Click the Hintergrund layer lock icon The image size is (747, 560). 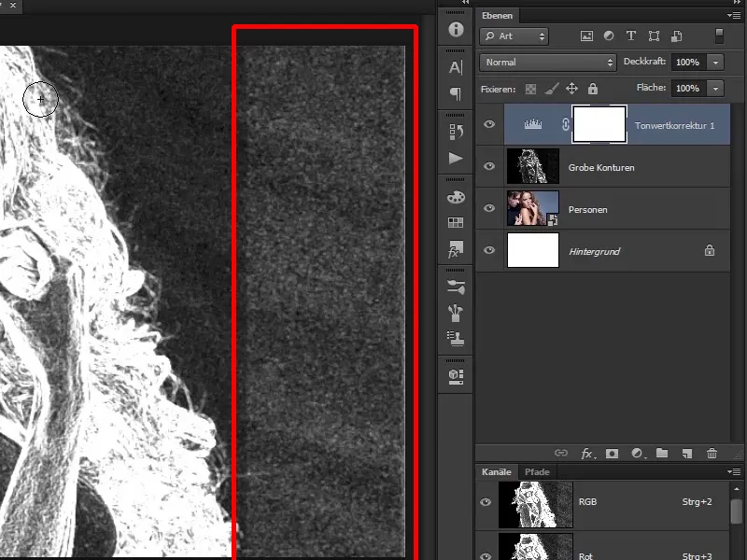(x=710, y=250)
